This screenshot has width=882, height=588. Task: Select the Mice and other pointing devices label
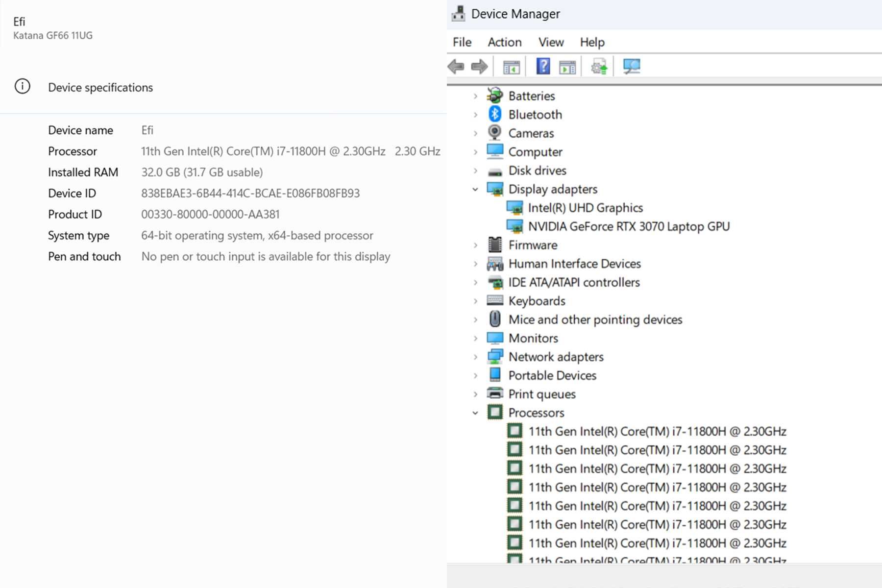pos(595,319)
